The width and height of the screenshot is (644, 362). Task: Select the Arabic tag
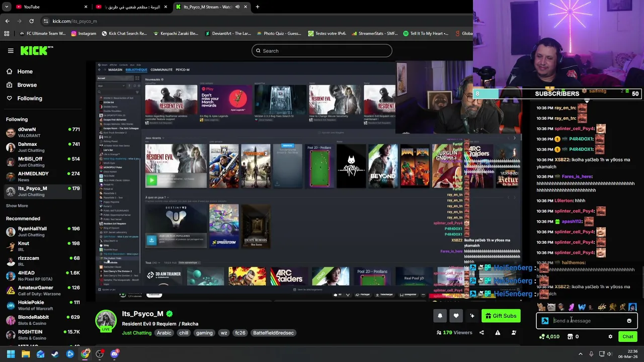pyautogui.click(x=164, y=333)
